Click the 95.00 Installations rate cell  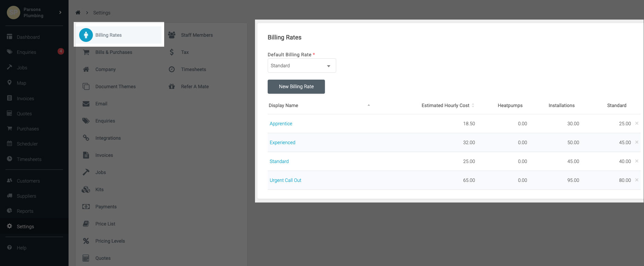click(x=573, y=180)
